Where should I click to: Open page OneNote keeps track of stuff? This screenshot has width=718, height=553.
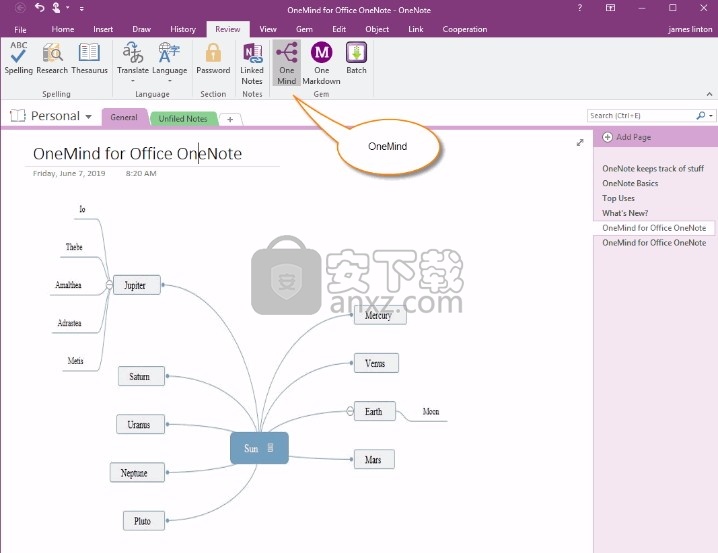click(653, 168)
